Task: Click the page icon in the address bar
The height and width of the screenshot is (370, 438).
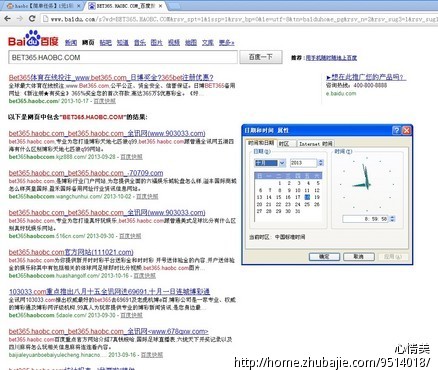Action: (45, 19)
